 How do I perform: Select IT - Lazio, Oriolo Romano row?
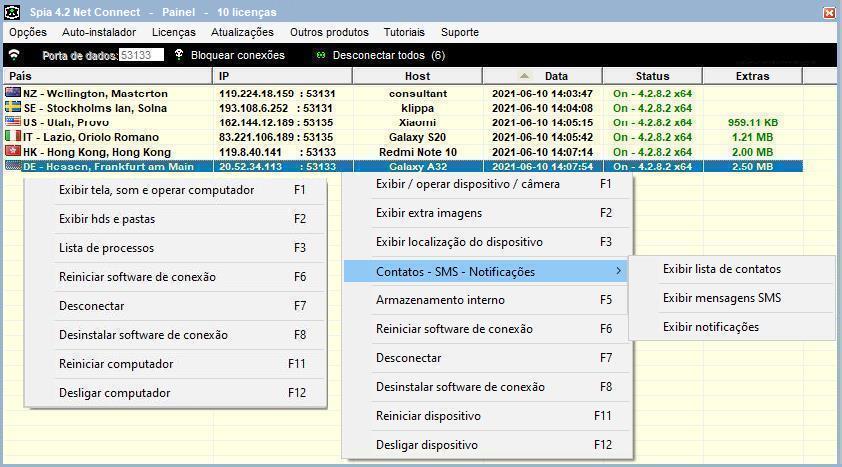coord(403,137)
